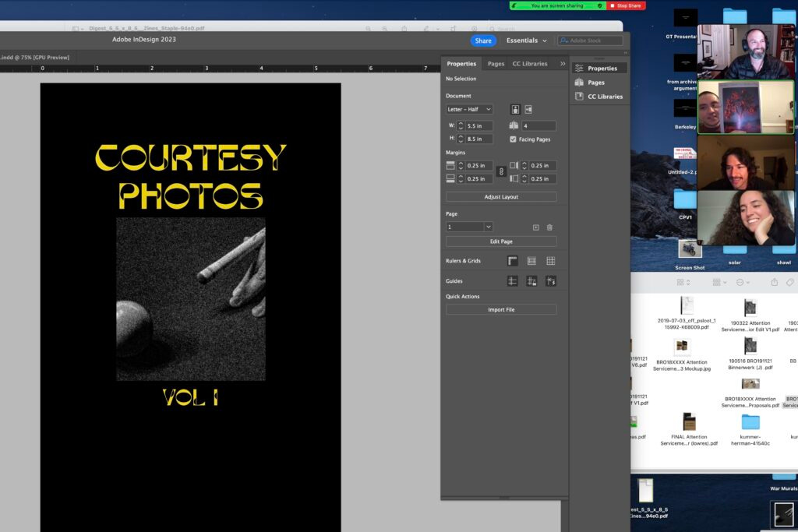Open Finder group-by dropdown
This screenshot has height=532, width=798.
click(x=719, y=282)
